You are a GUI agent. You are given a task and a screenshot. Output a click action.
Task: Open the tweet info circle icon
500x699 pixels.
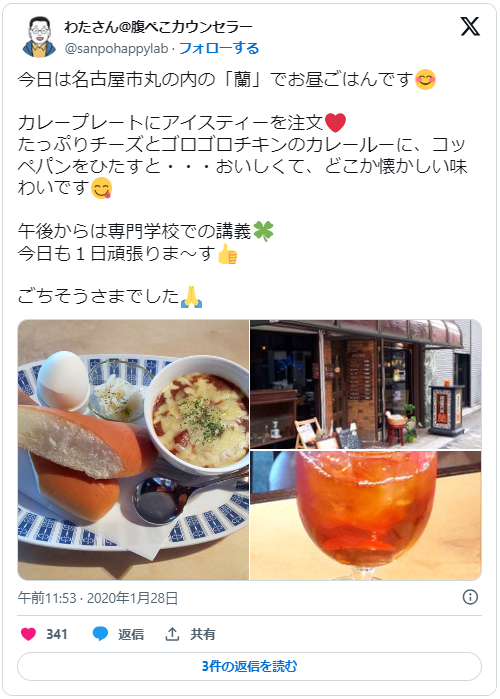470,597
